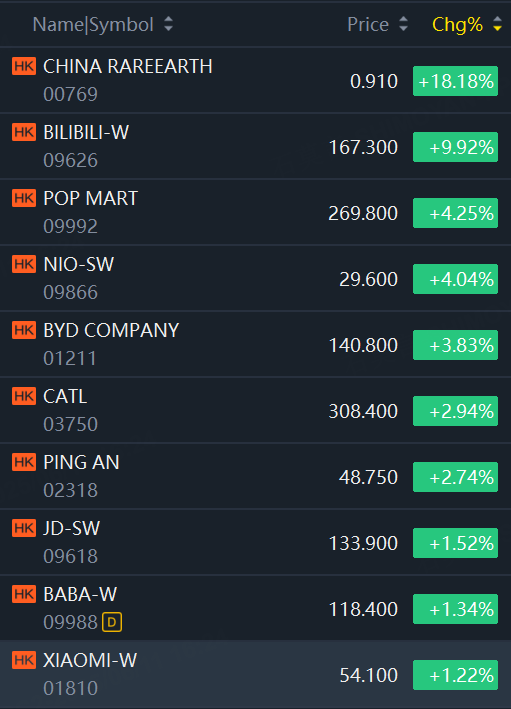The width and height of the screenshot is (511, 709).
Task: Click the D badge next to 09988
Action: tap(112, 622)
